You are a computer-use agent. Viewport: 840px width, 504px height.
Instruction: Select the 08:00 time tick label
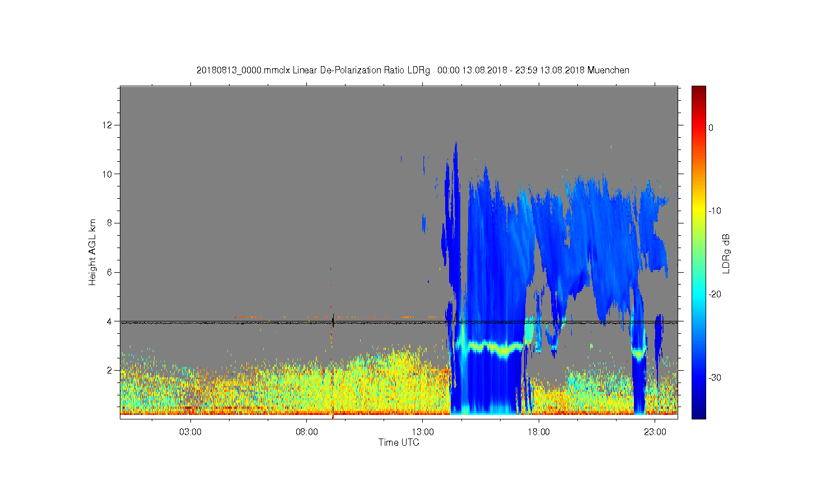pyautogui.click(x=307, y=432)
